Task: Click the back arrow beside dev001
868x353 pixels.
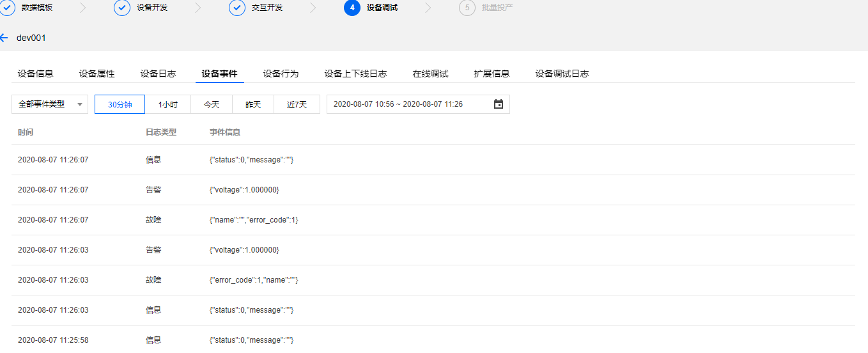Action: 3,38
